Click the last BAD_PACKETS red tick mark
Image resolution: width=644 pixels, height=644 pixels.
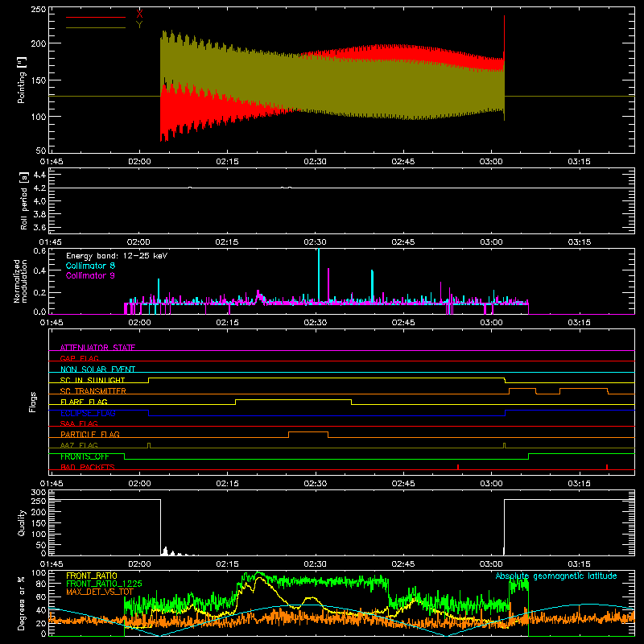click(607, 467)
